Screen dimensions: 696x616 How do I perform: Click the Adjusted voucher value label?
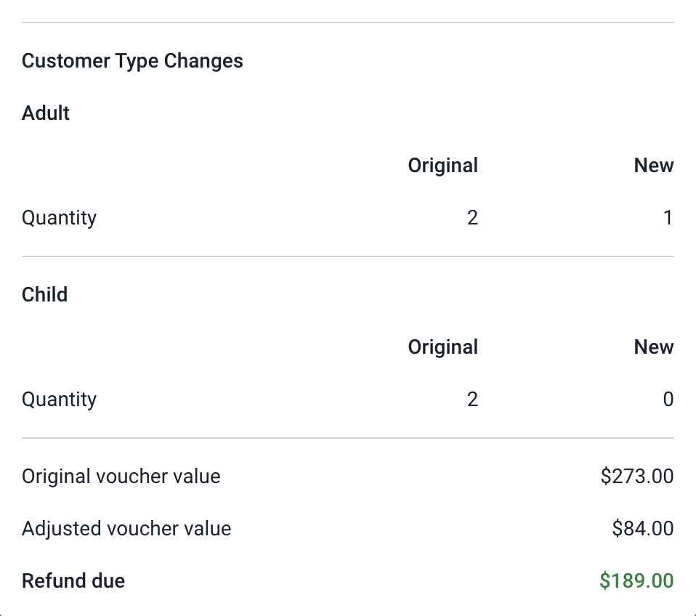pos(126,529)
